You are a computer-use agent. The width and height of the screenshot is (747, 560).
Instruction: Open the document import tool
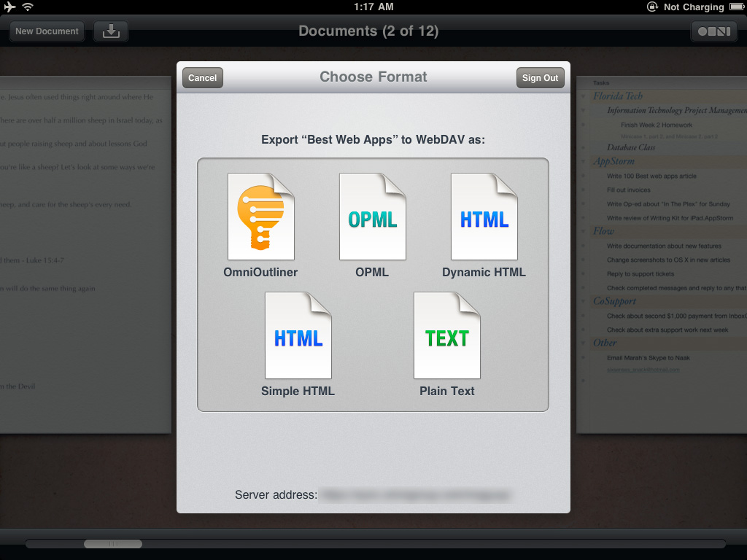pos(110,31)
